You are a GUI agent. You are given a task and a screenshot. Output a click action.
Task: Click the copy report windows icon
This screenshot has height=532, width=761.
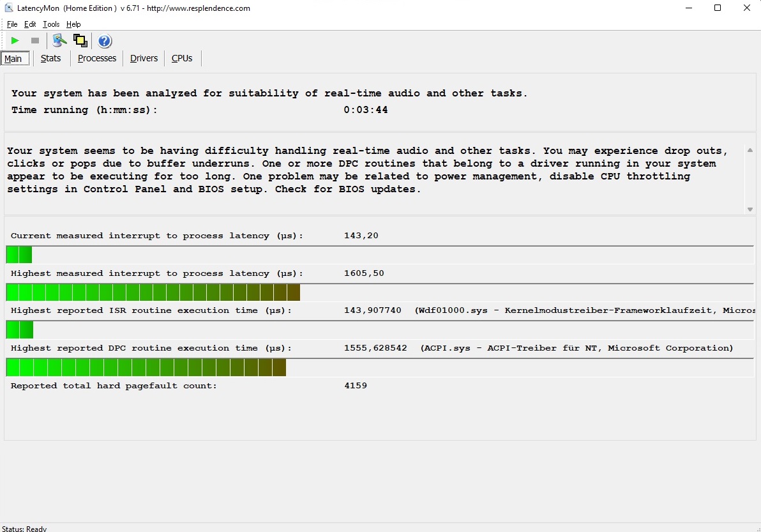coord(80,41)
